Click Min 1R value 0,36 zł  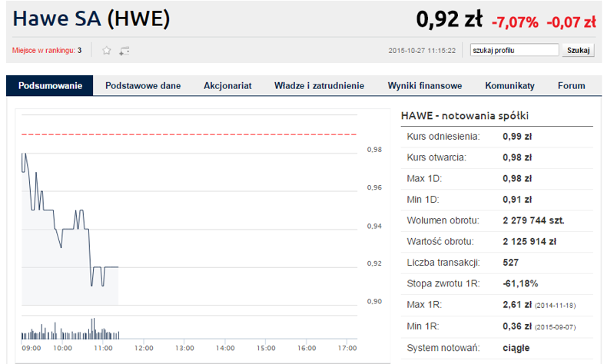coord(517,326)
